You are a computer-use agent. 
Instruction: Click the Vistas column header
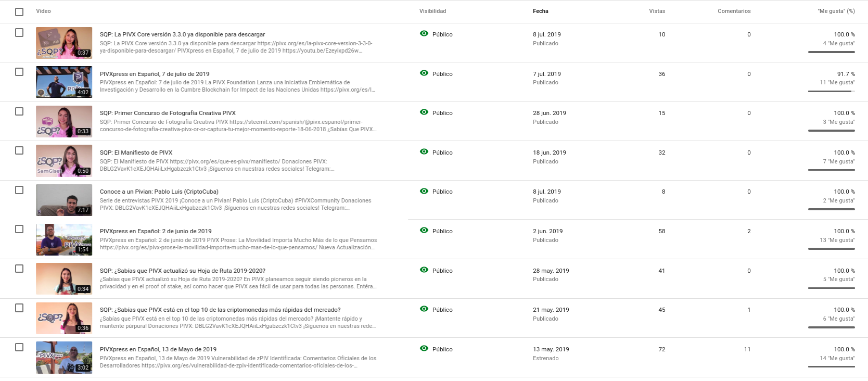point(657,11)
